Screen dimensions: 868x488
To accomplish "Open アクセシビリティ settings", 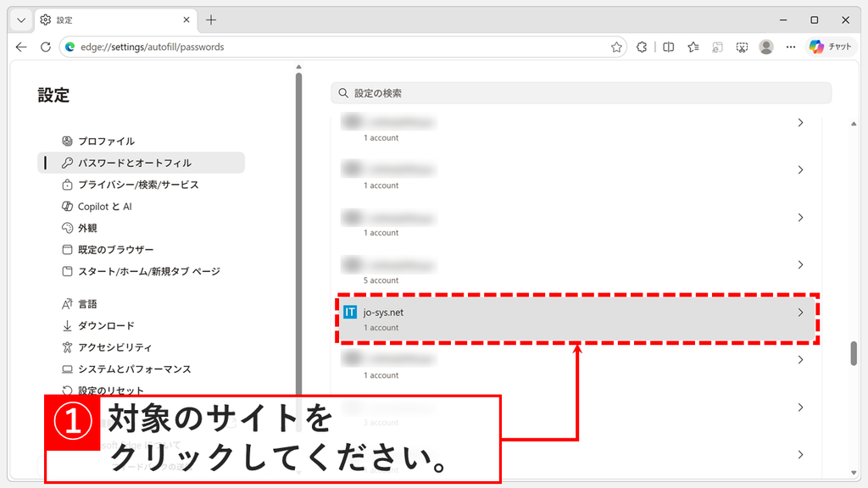I will point(142,347).
